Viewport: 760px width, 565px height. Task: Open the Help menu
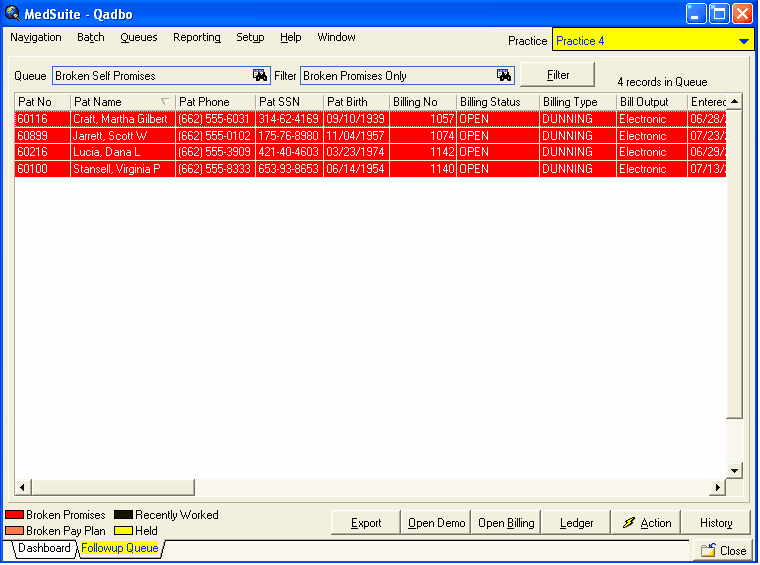tap(290, 37)
